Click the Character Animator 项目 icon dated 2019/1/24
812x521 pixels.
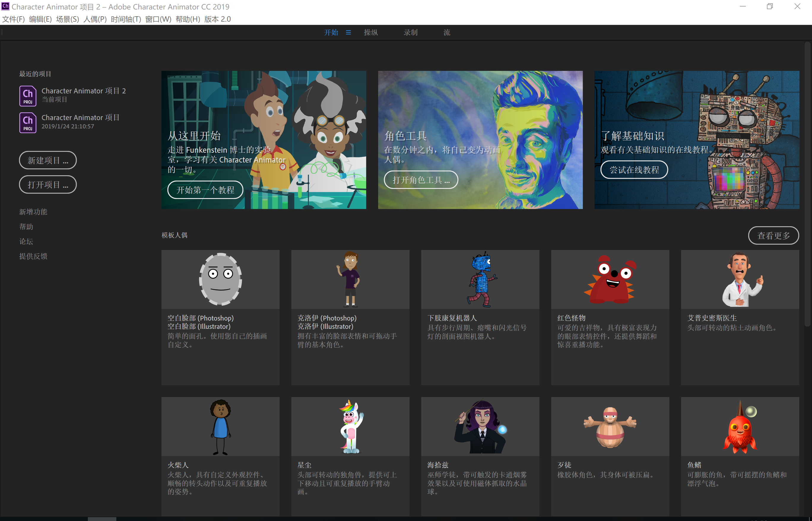pyautogui.click(x=28, y=122)
